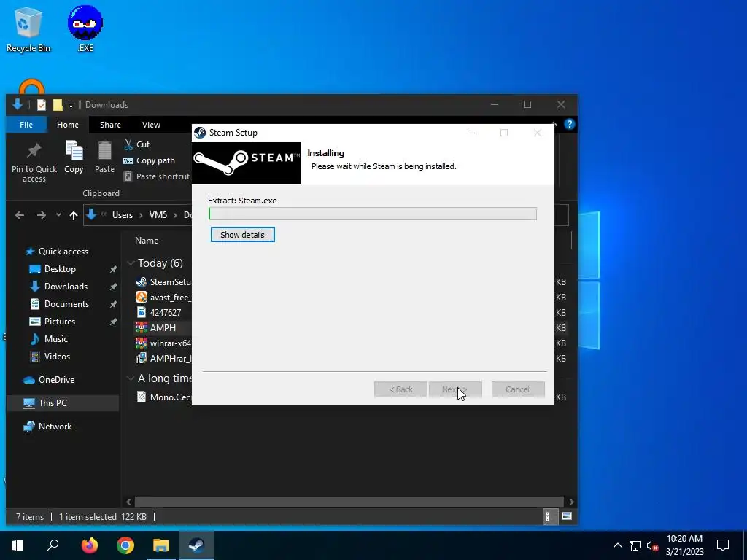This screenshot has height=560, width=747.
Task: Click Show details in Steam Setup
Action: [x=242, y=235]
